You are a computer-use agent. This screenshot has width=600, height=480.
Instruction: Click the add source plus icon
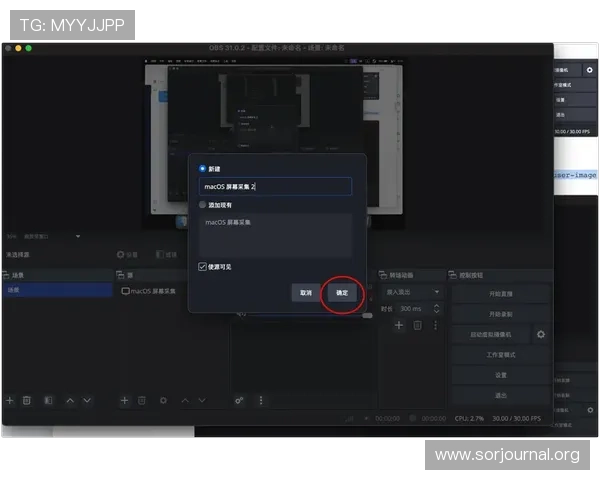click(124, 400)
